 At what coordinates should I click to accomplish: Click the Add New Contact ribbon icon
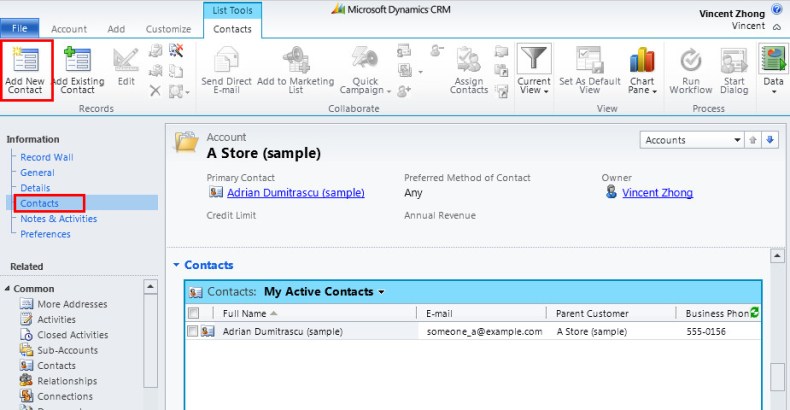click(25, 59)
